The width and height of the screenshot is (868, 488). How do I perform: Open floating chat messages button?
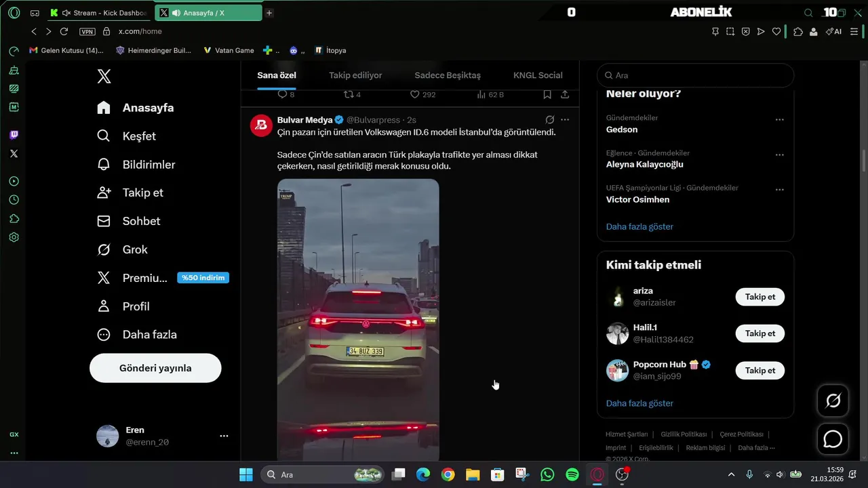point(833,439)
